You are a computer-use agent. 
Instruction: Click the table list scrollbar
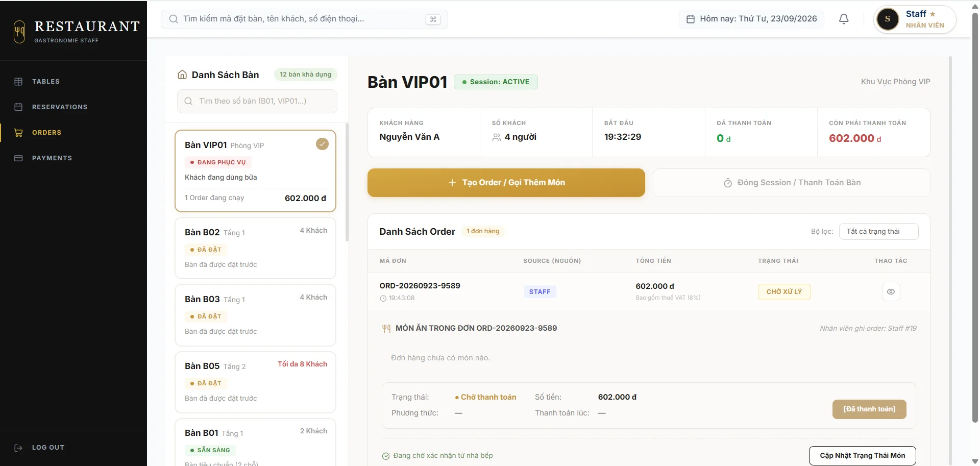347,182
